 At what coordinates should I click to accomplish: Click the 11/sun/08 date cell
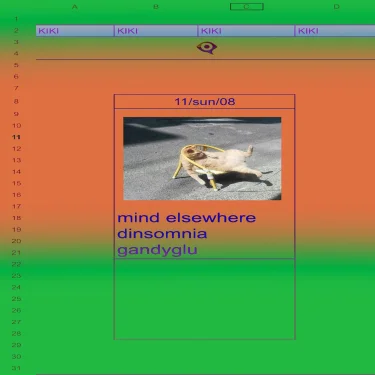pyautogui.click(x=205, y=102)
